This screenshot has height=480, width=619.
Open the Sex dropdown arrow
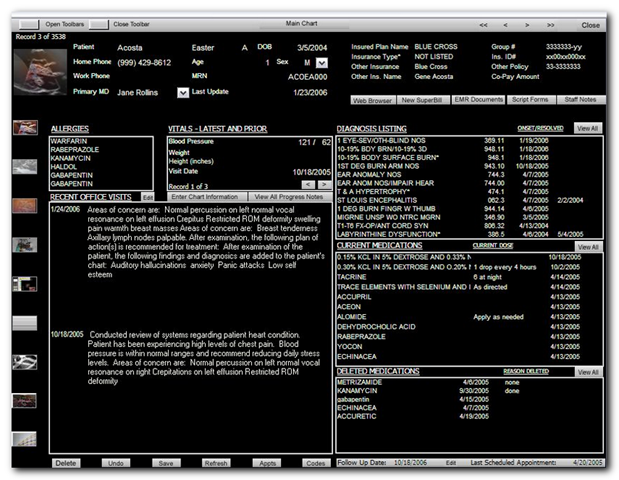[322, 63]
